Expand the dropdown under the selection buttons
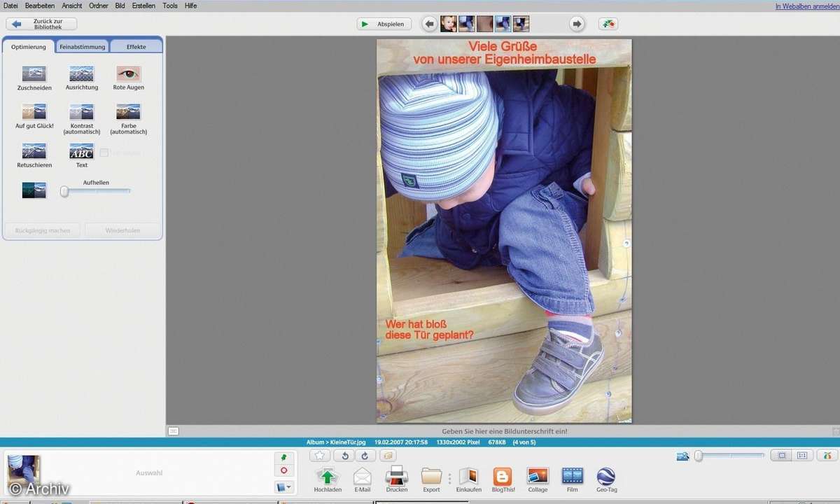 (283, 487)
